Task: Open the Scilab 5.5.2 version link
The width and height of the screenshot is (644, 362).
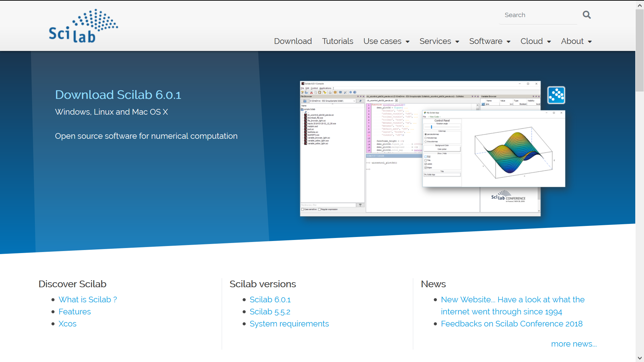Action: point(270,312)
